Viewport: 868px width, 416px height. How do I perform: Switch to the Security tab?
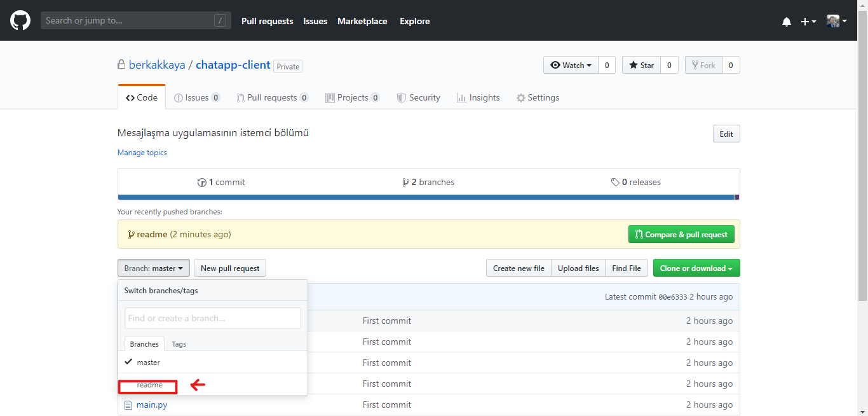(419, 97)
